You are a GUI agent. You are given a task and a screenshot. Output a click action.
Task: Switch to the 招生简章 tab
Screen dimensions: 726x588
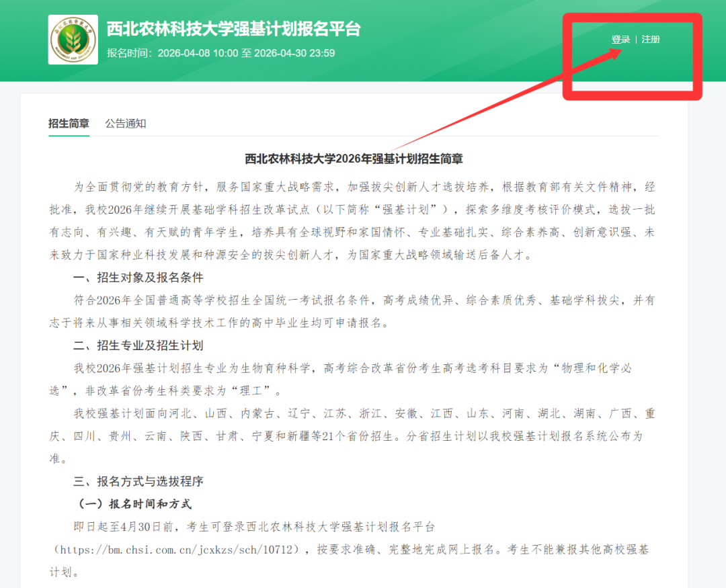tap(69, 124)
